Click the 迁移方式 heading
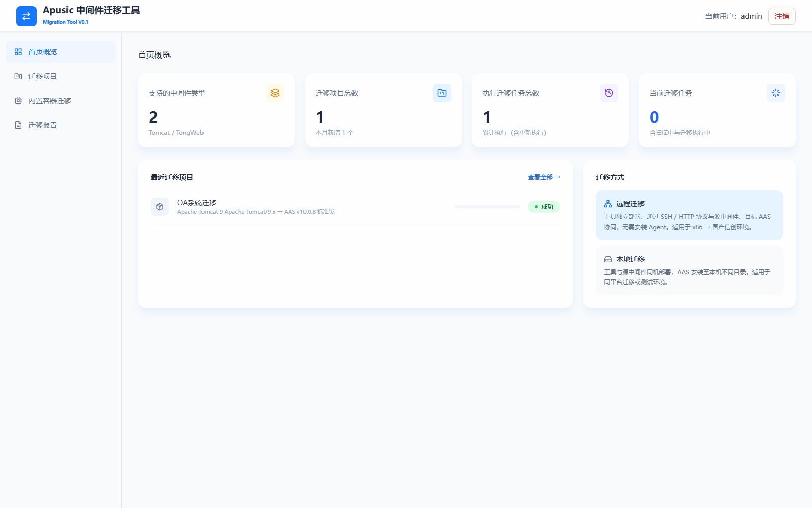 [x=610, y=177]
